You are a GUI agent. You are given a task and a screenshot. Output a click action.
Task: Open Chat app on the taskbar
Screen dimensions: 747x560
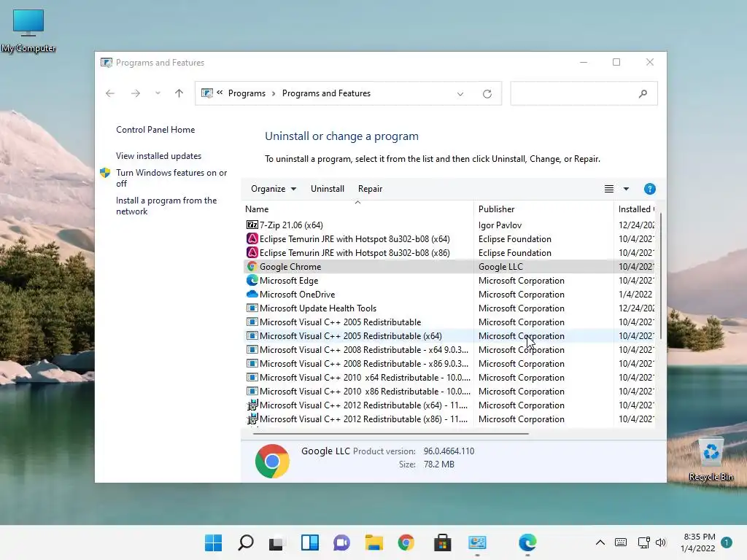click(x=341, y=542)
